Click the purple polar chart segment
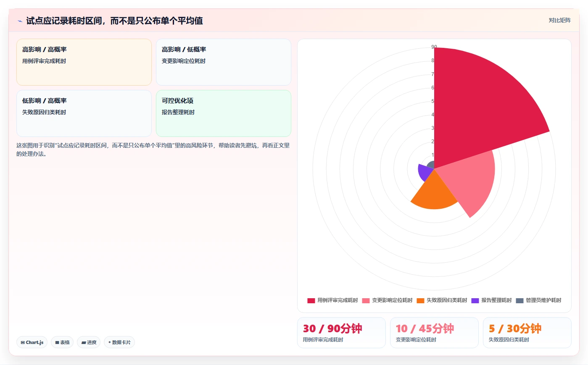 coord(425,171)
